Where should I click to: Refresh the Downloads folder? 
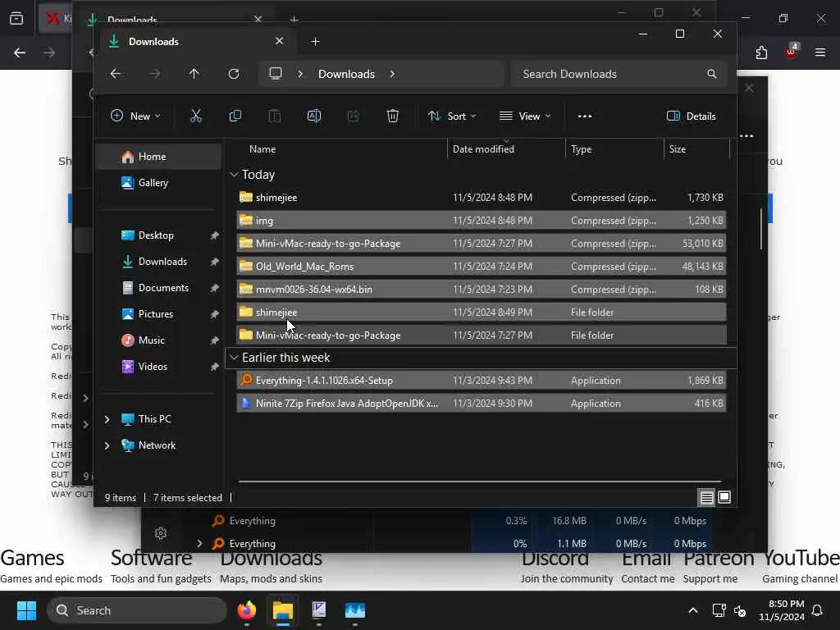234,74
